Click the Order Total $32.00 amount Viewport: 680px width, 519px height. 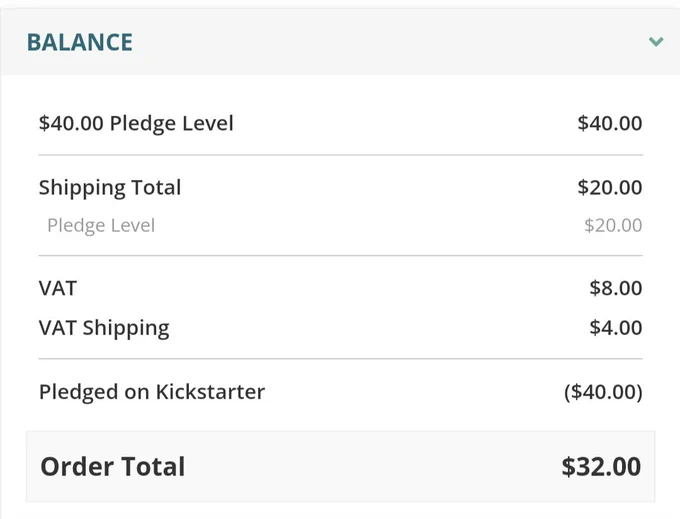[601, 467]
